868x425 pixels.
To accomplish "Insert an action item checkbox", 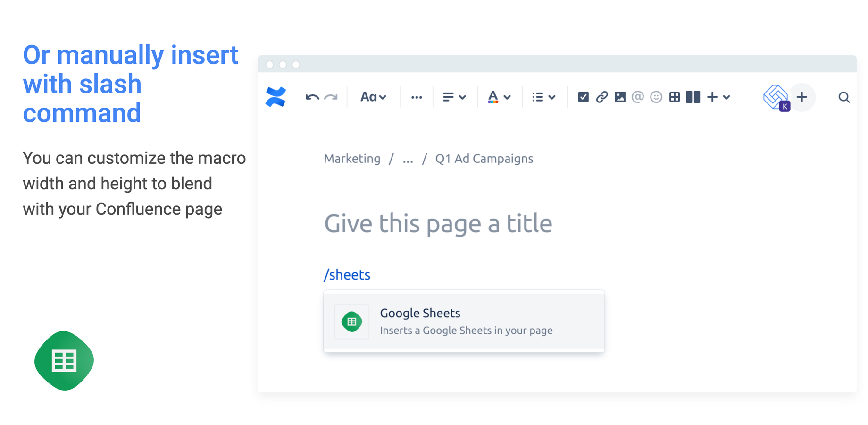I will point(583,97).
